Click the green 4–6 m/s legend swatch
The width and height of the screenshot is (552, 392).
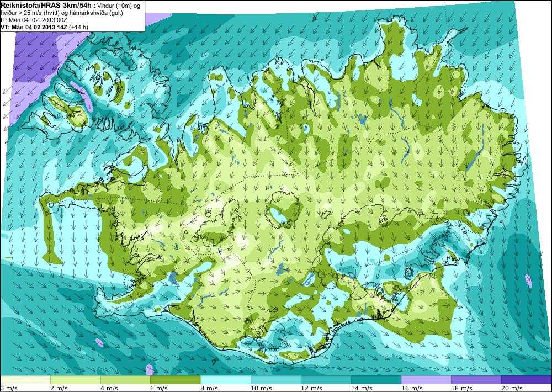[x=125, y=380]
